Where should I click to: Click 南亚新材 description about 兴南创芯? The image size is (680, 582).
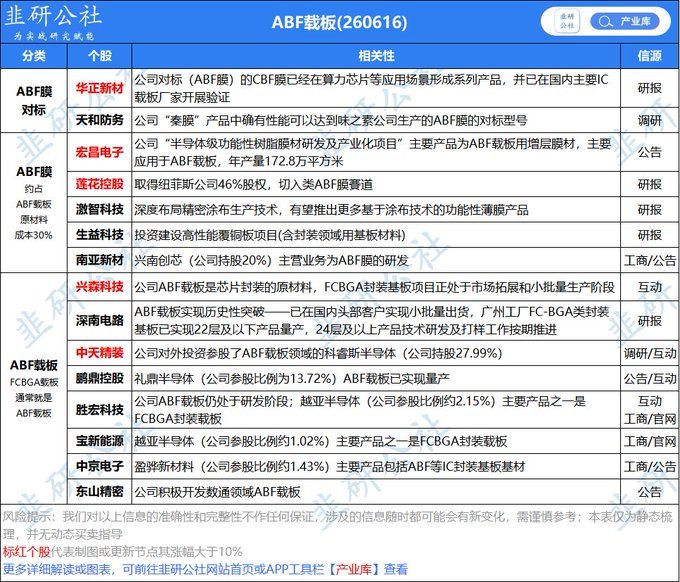[x=271, y=260]
